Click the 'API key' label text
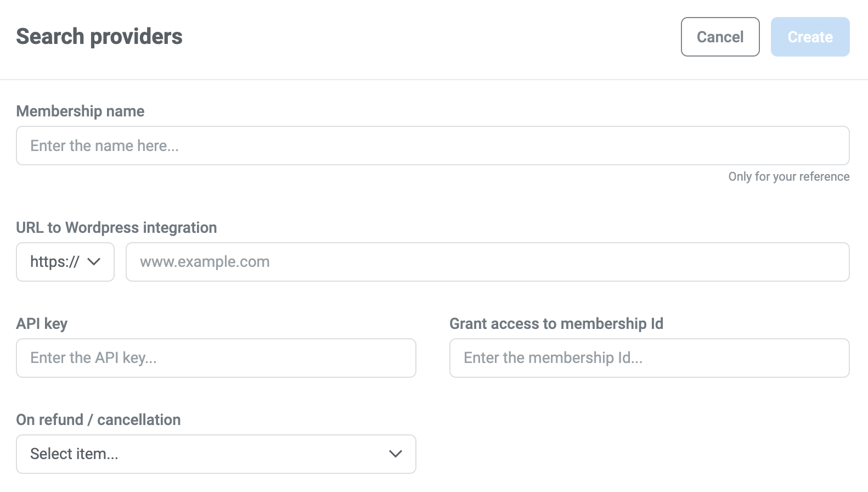 tap(42, 323)
